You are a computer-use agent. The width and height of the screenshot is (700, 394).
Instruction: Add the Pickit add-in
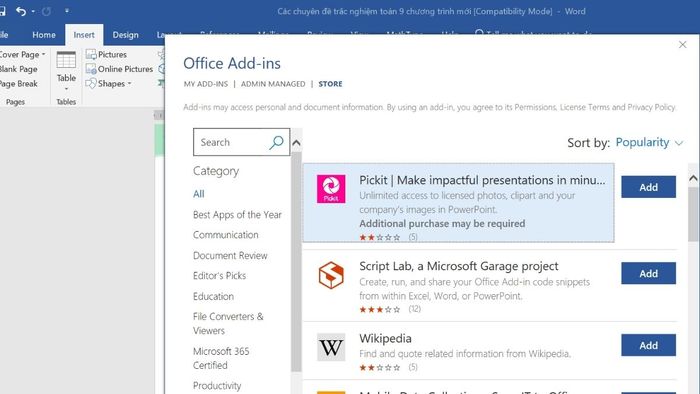[x=648, y=187]
